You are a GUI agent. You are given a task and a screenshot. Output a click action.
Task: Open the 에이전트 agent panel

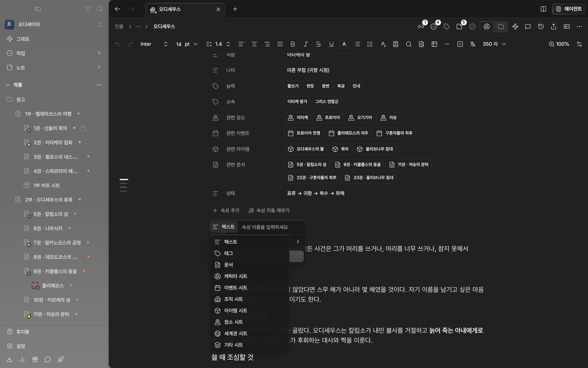568,9
